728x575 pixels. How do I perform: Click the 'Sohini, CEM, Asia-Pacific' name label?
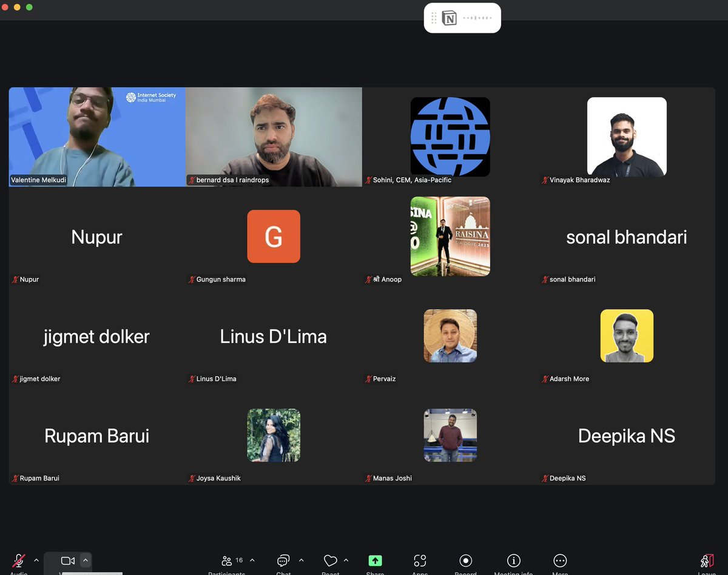412,180
